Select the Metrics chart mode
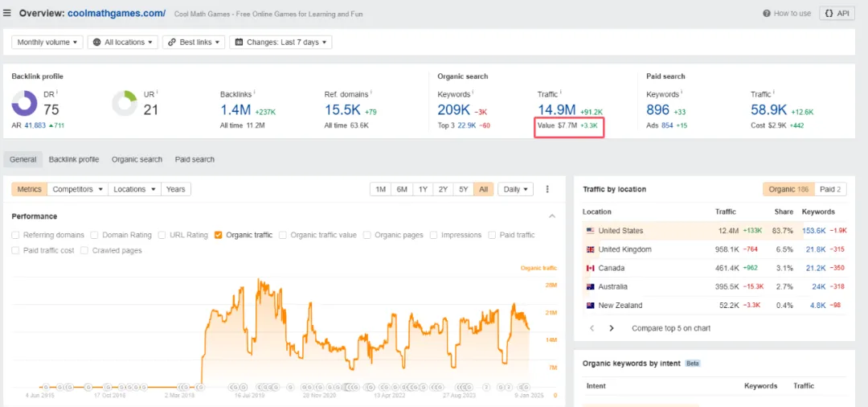868x407 pixels. 30,189
